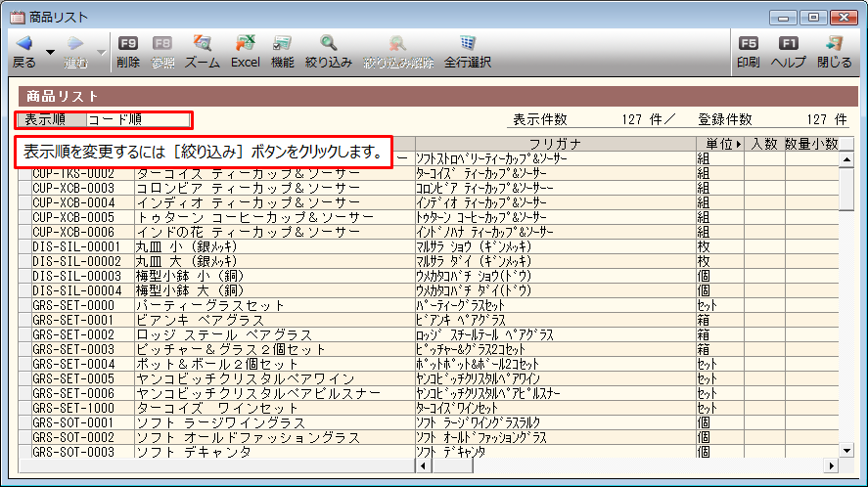Open ヘルプ (F1) help
Image resolution: width=868 pixels, height=487 pixels.
point(788,44)
